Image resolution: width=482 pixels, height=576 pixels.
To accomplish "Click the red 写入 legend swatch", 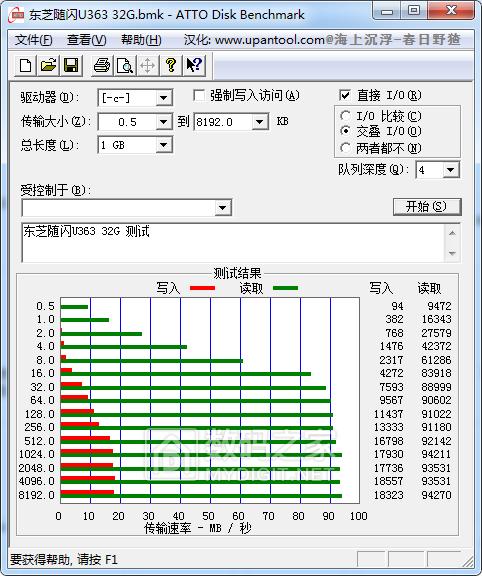I will tap(202, 288).
